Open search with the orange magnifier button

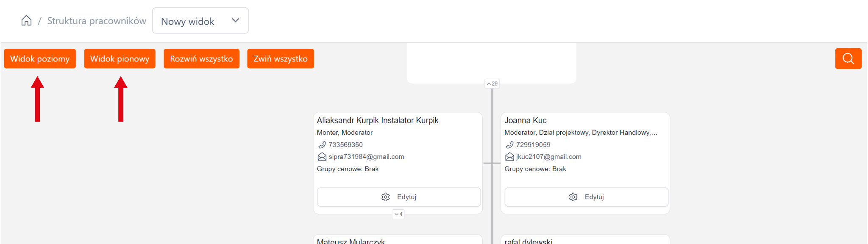[848, 58]
